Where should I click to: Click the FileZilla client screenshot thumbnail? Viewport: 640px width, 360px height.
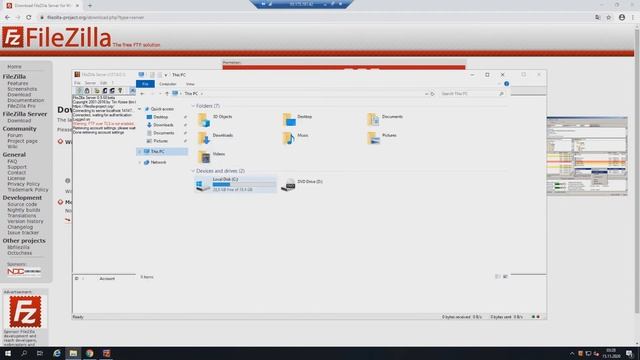click(x=587, y=156)
